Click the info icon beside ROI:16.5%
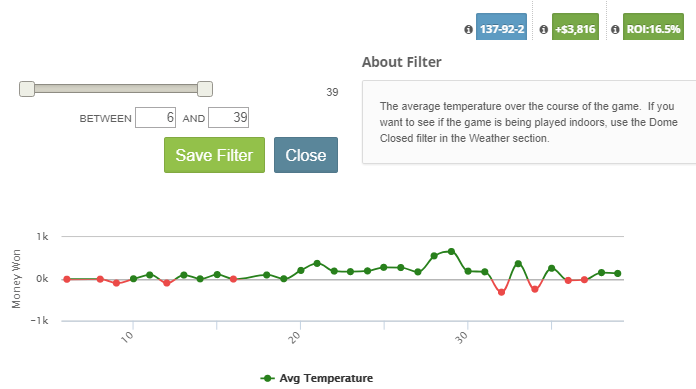This screenshot has height=389, width=696. click(615, 29)
